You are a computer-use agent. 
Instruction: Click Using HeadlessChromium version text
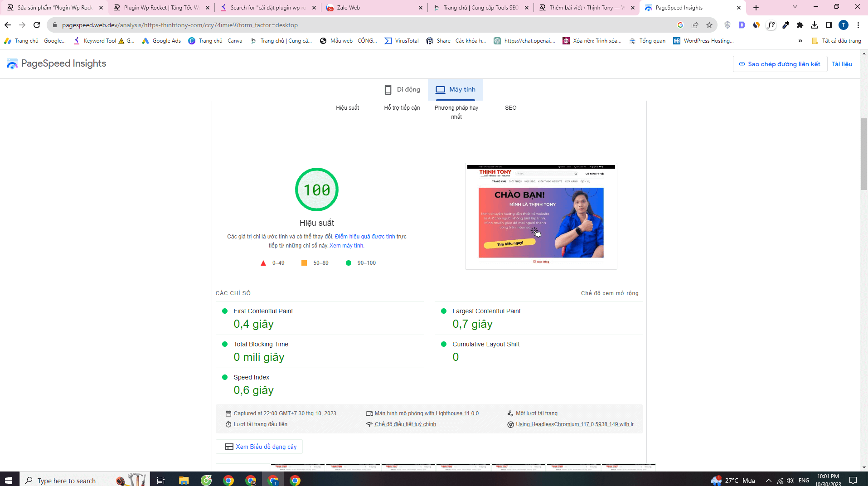click(x=575, y=424)
